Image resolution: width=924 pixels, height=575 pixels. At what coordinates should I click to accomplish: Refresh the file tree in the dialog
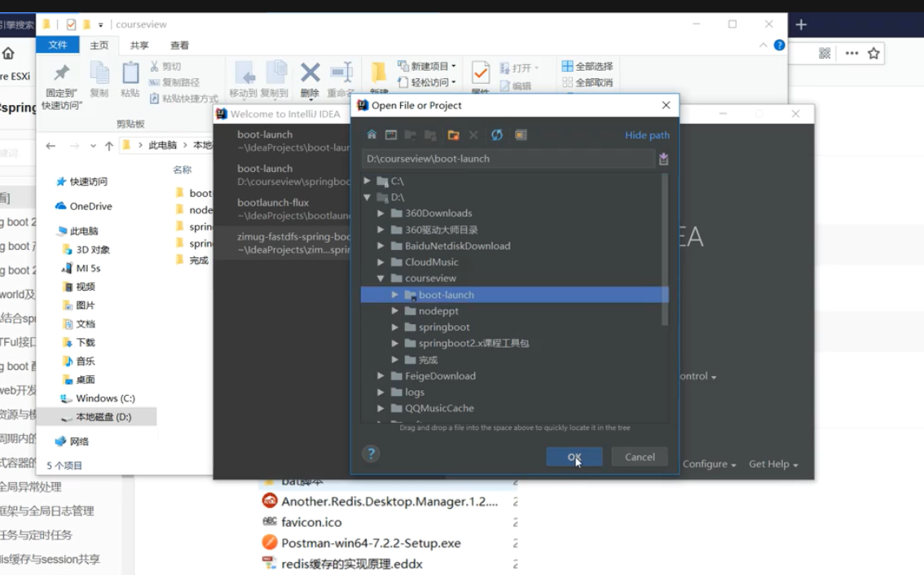point(497,135)
